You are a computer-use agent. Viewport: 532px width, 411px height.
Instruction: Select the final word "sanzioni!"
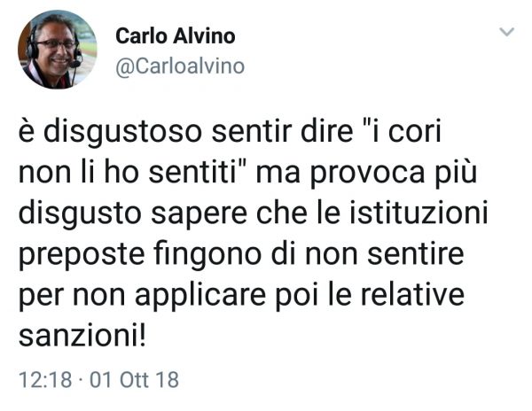82,336
